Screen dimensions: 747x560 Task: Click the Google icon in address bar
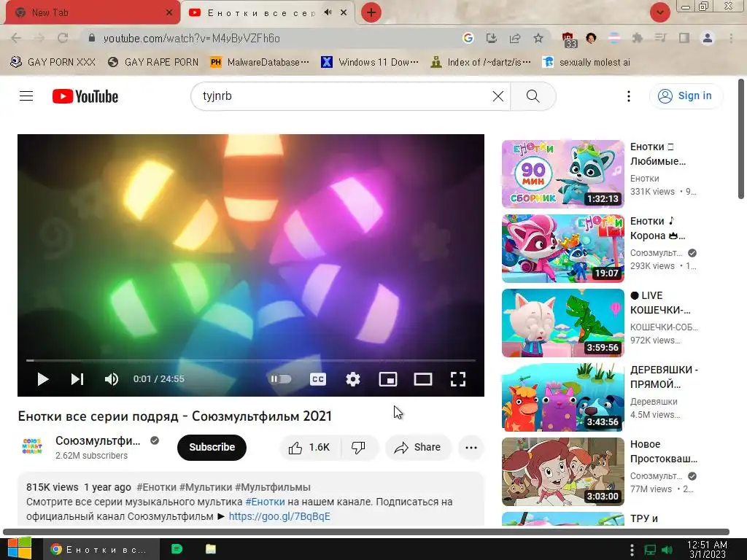[x=468, y=38]
